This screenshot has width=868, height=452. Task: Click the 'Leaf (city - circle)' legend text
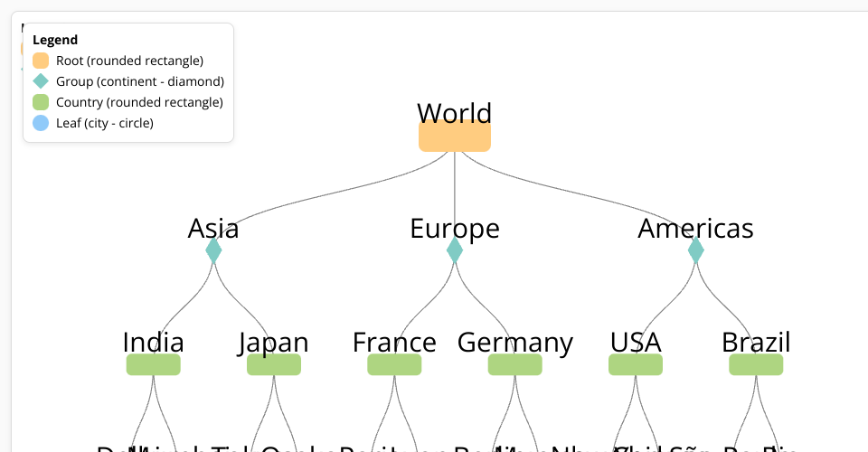tap(105, 123)
